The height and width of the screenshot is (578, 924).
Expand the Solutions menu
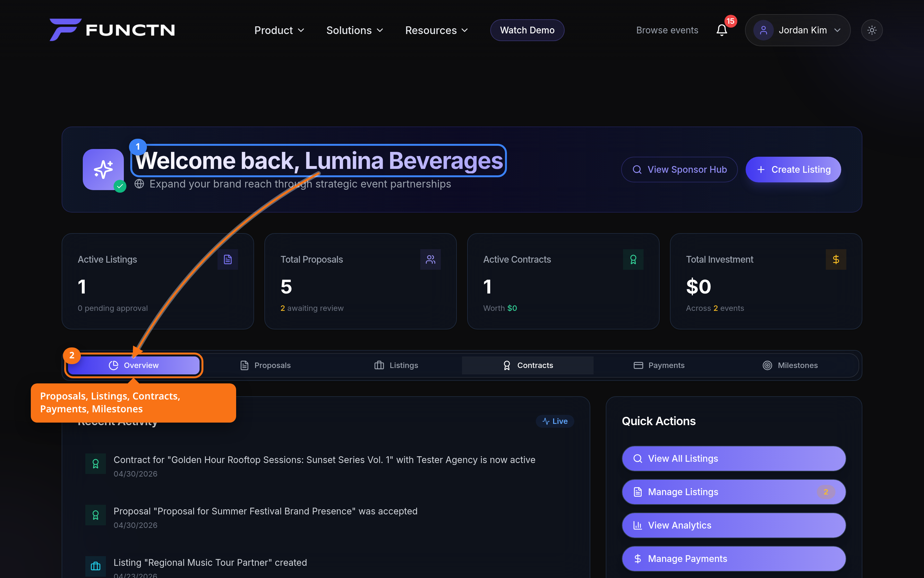click(x=355, y=30)
